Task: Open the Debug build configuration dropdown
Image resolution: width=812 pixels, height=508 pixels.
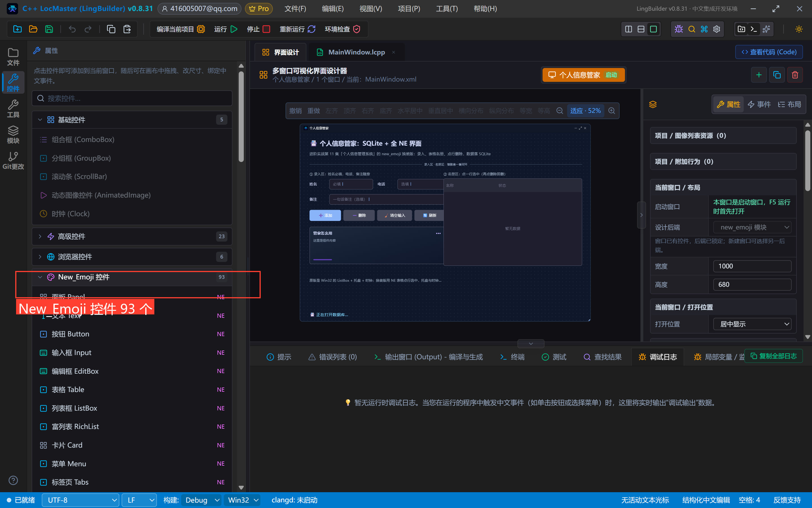Action: (201, 500)
